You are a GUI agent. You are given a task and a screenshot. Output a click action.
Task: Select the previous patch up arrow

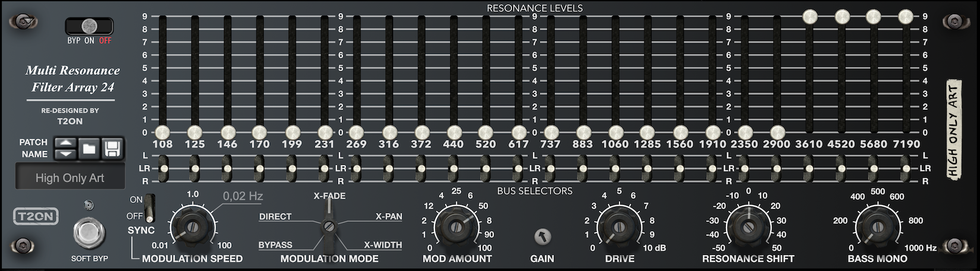click(65, 143)
